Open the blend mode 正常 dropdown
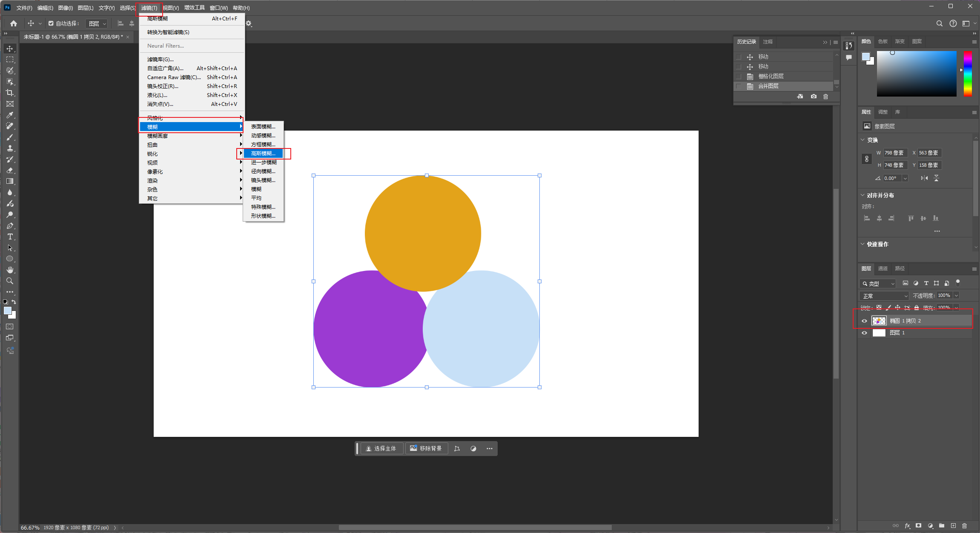The image size is (980, 533). 884,296
